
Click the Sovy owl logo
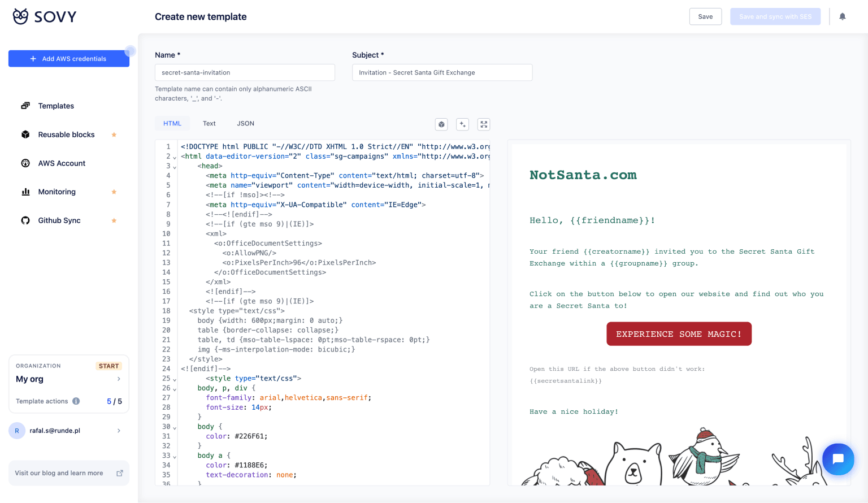coord(21,16)
